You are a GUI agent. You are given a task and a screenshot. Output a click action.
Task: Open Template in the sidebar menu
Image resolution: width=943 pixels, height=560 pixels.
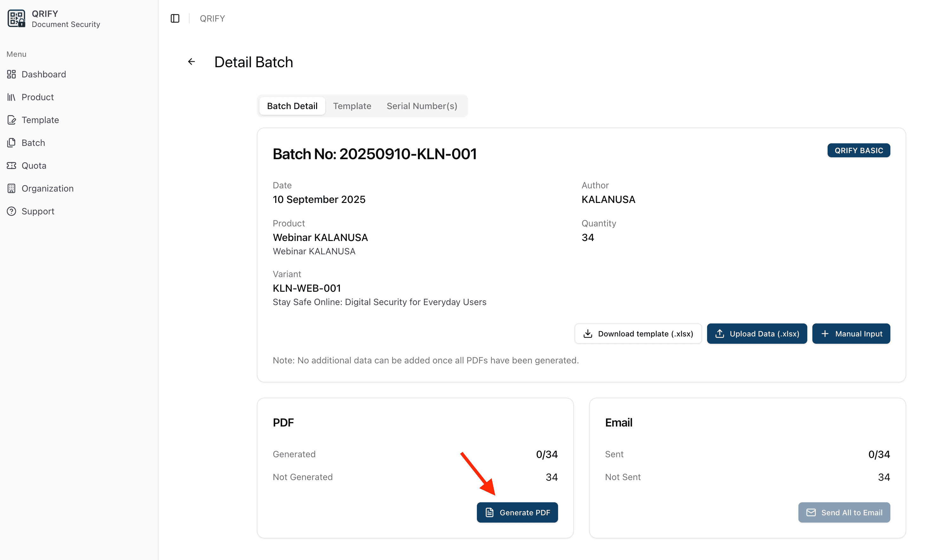coord(40,120)
